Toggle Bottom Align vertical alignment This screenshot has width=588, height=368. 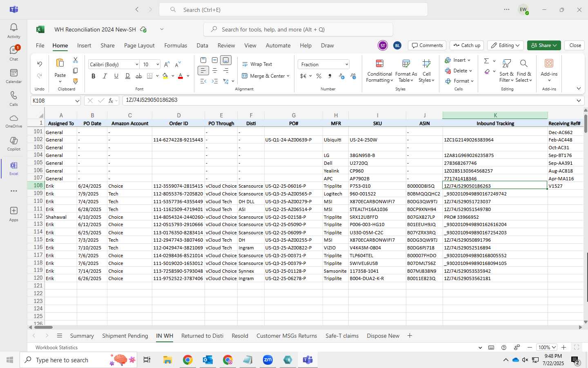226,60
